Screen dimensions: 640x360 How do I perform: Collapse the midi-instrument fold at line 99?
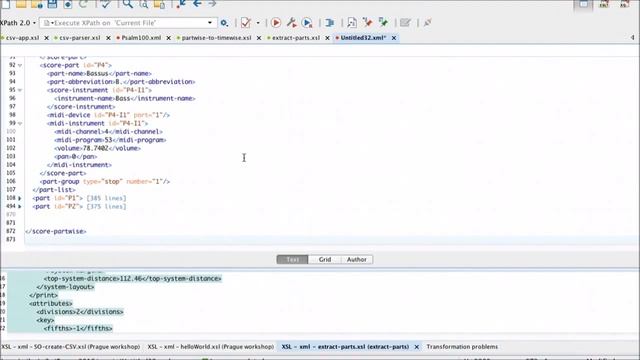coord(20,123)
